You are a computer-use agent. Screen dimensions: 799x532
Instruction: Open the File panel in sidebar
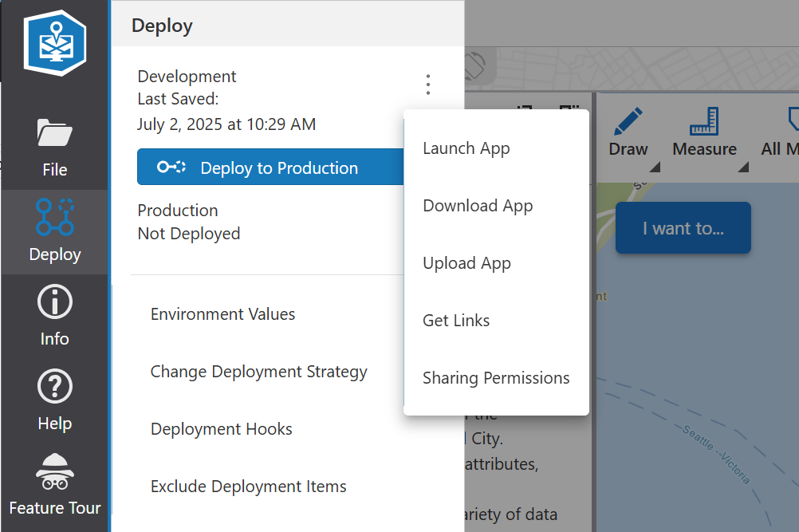[x=54, y=147]
